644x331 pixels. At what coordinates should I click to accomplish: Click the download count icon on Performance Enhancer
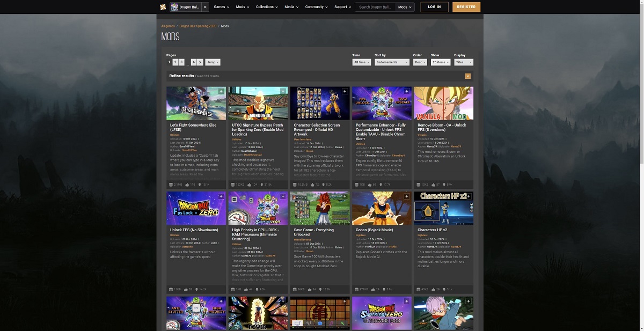(380, 184)
